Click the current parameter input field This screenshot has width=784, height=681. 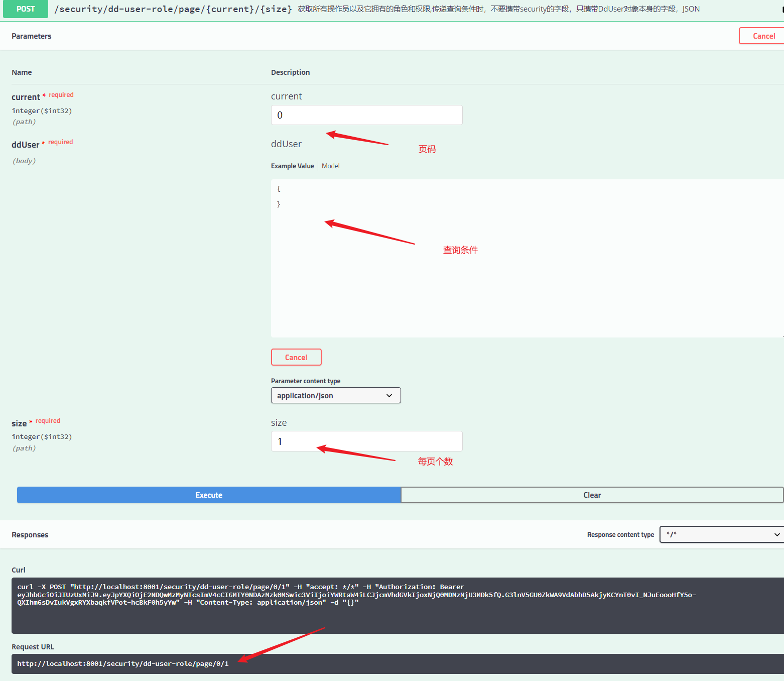click(366, 115)
